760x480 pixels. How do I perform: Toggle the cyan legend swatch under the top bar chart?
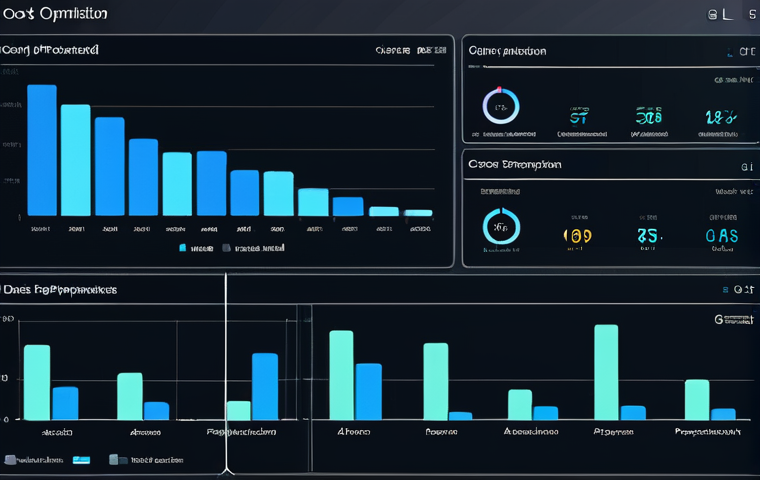(183, 248)
